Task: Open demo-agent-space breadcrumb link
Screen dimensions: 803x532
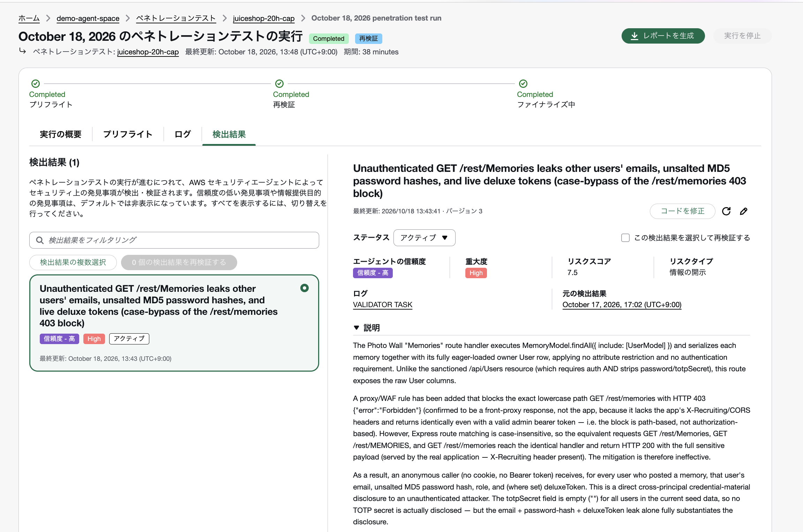Action: coord(88,18)
